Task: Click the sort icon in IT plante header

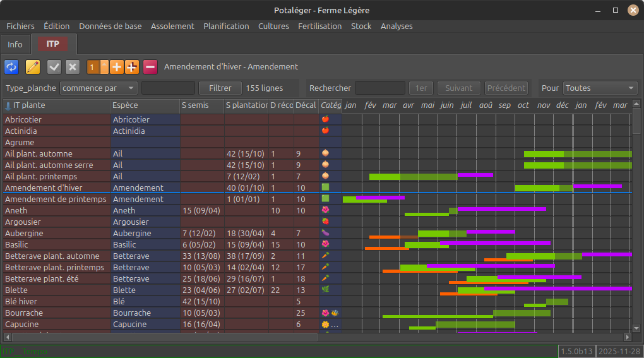Action: tap(8, 105)
